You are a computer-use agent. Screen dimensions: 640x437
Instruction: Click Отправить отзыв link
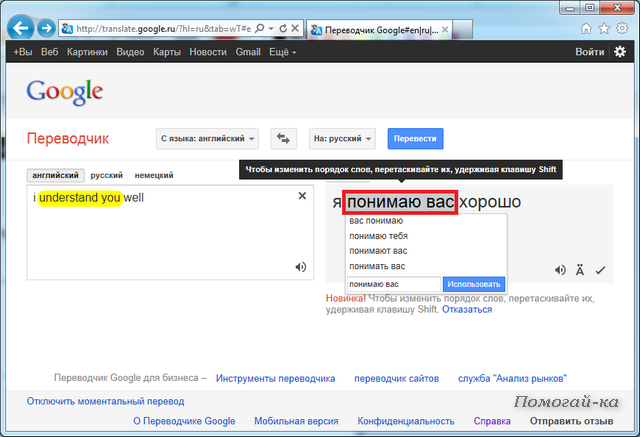click(571, 421)
